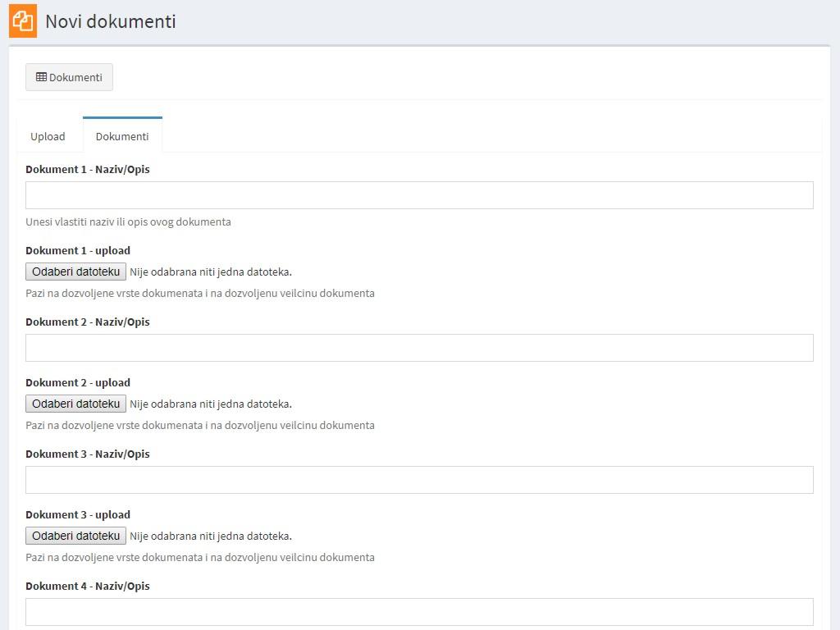This screenshot has width=840, height=630.
Task: Click the 'Dokument 3 - upload' label
Action: [78, 514]
